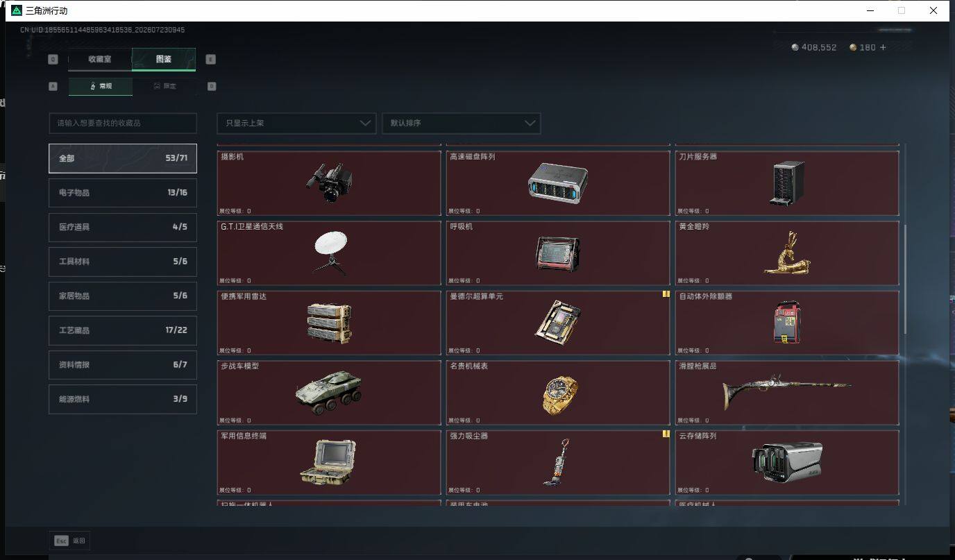Select the 自动体外除颤器 defibrillator item
The image size is (955, 560).
(x=787, y=323)
